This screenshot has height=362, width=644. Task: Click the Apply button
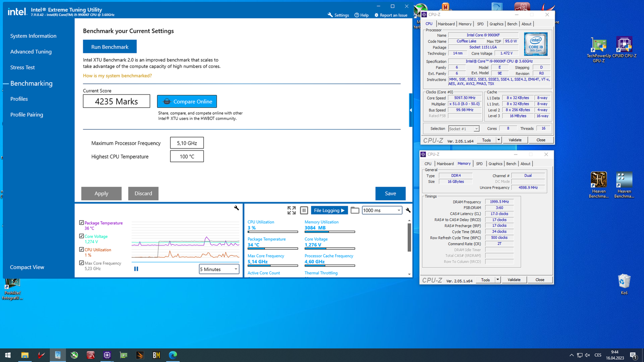[x=101, y=193]
